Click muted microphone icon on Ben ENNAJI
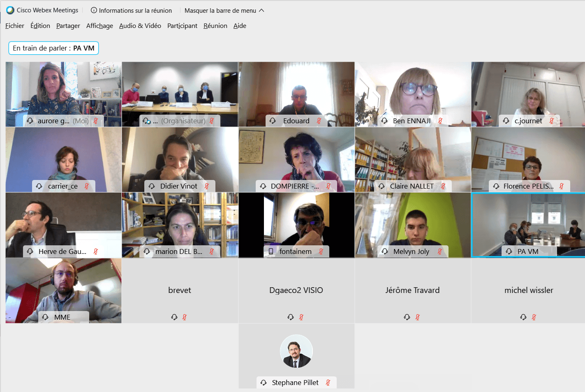Screen dimensions: 585x392 440,121
